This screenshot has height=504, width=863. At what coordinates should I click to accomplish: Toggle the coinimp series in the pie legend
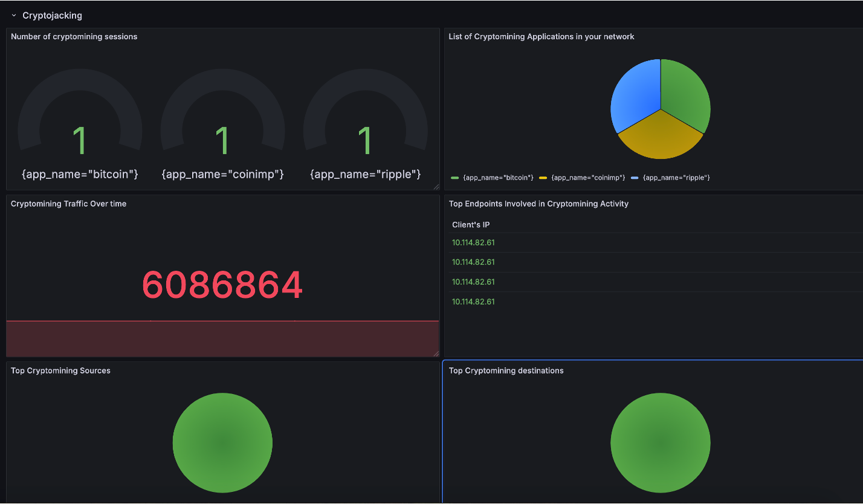[588, 178]
